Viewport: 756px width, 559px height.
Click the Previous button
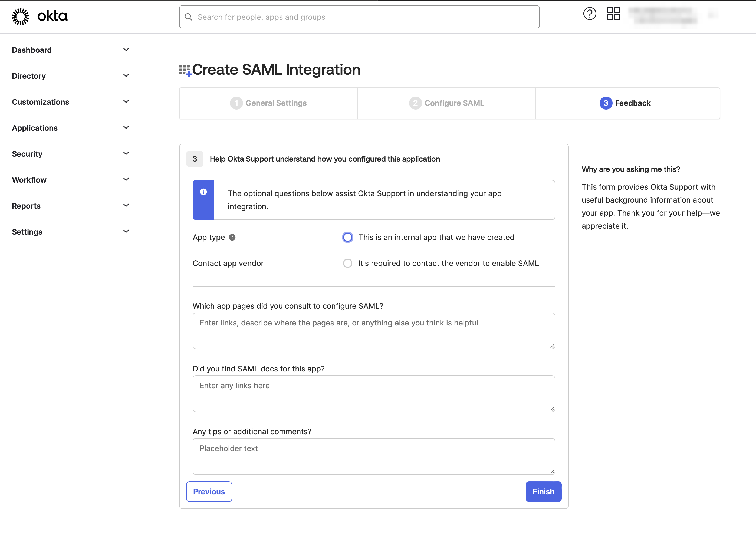click(209, 492)
